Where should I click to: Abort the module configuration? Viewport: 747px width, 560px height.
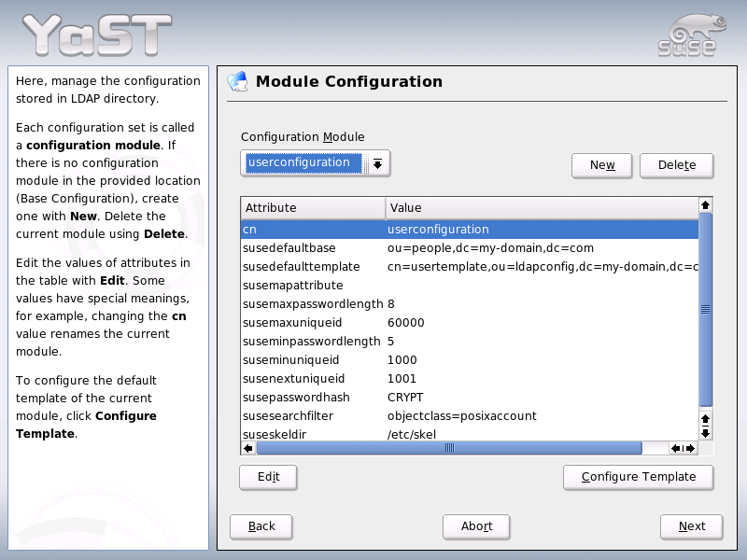point(476,526)
